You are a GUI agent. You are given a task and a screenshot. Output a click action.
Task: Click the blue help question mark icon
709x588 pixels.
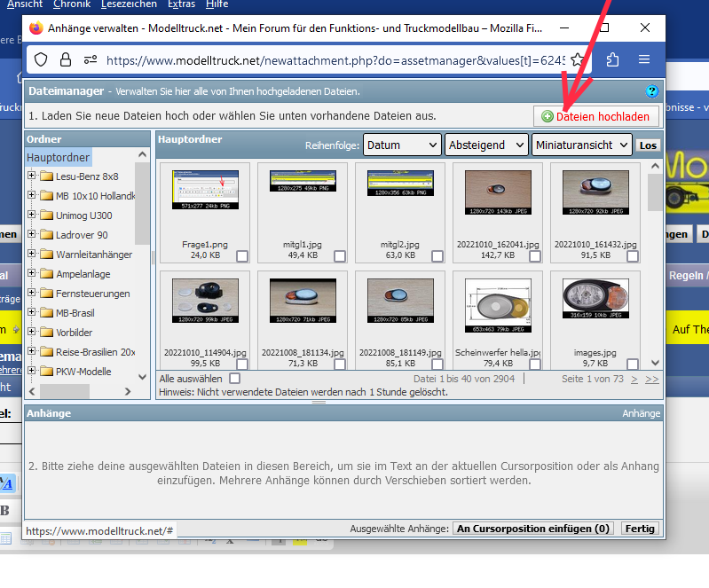[x=651, y=91]
